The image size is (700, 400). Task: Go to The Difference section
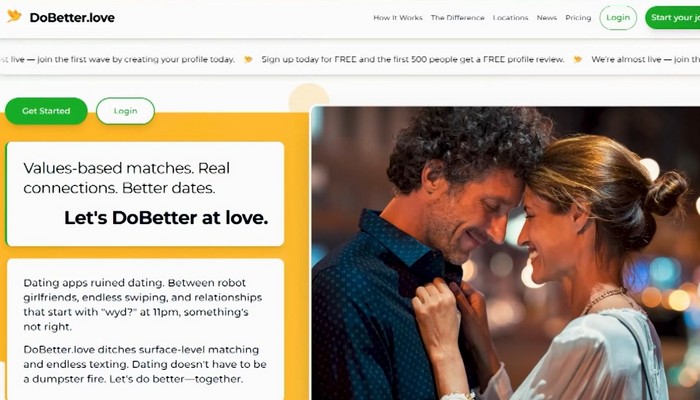coord(458,18)
